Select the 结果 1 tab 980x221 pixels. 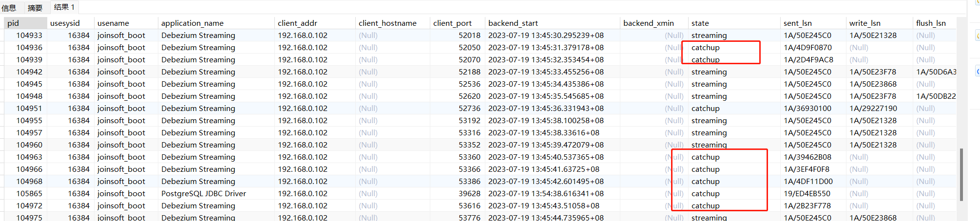click(64, 7)
